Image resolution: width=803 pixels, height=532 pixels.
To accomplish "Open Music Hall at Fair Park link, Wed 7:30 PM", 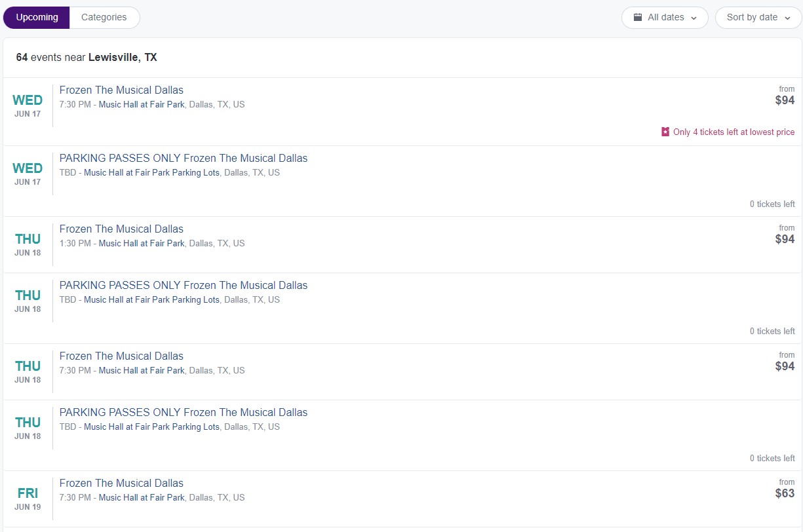I will click(142, 104).
